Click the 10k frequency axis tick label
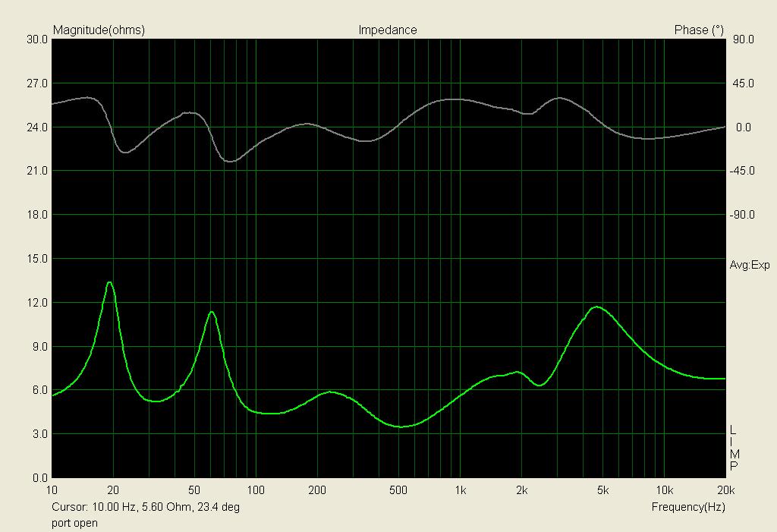 tap(665, 490)
